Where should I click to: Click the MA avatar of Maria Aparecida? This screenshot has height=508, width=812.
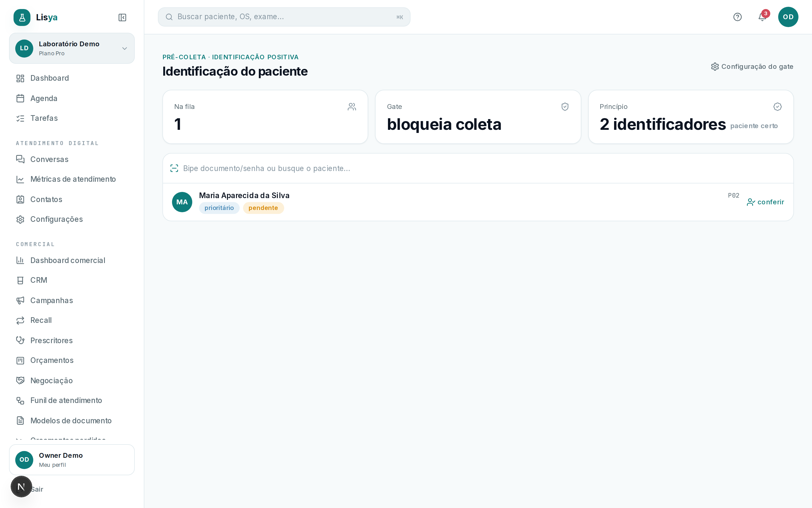pos(182,202)
